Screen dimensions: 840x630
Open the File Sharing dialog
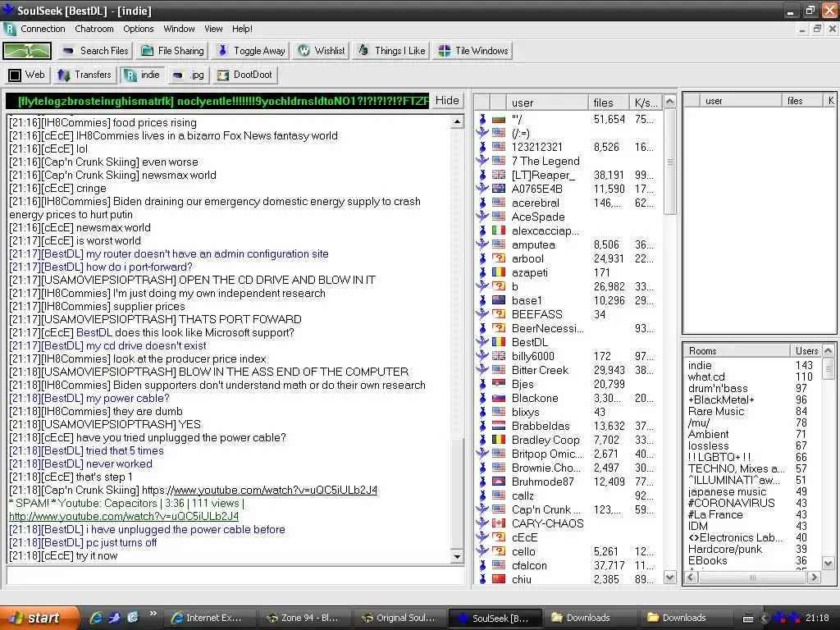(172, 51)
